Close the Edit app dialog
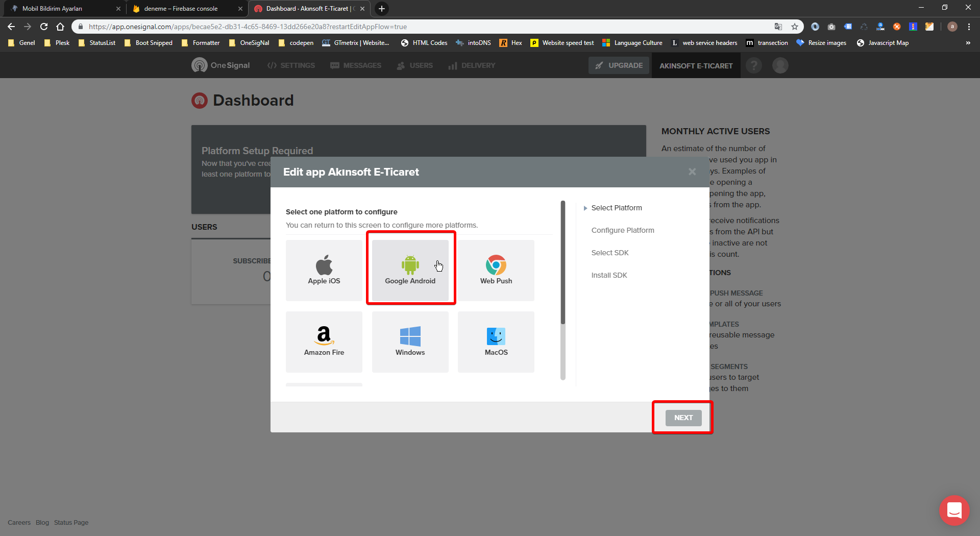This screenshot has height=536, width=980. click(692, 172)
